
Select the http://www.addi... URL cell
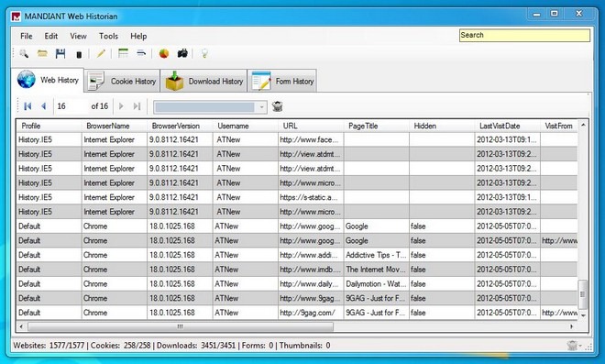[x=311, y=255]
